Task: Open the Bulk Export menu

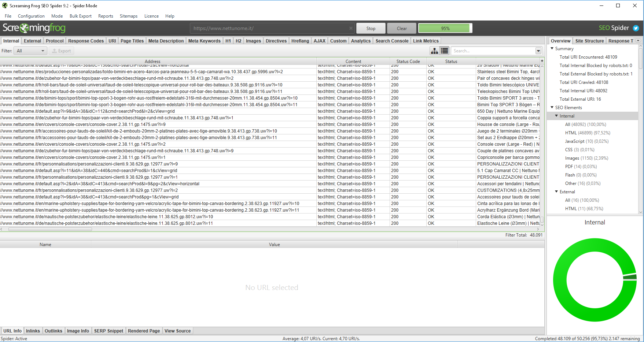Action: tap(81, 16)
